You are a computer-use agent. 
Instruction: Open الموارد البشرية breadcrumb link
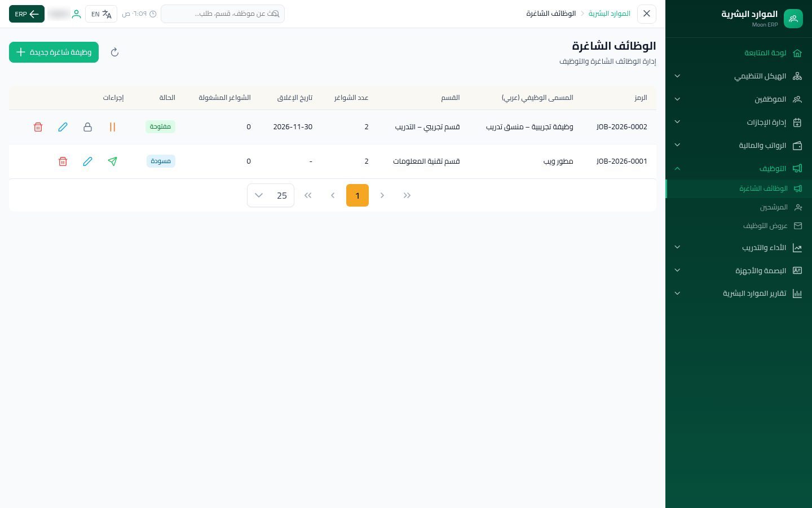pos(609,14)
